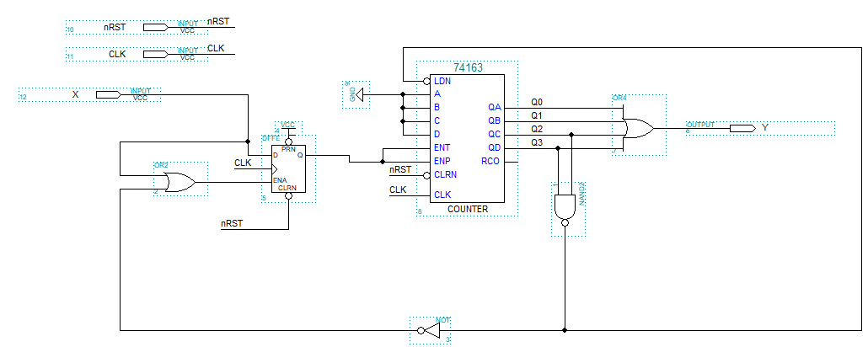Click the A input label of the counter
Image resolution: width=868 pixels, height=347 pixels.
[437, 94]
